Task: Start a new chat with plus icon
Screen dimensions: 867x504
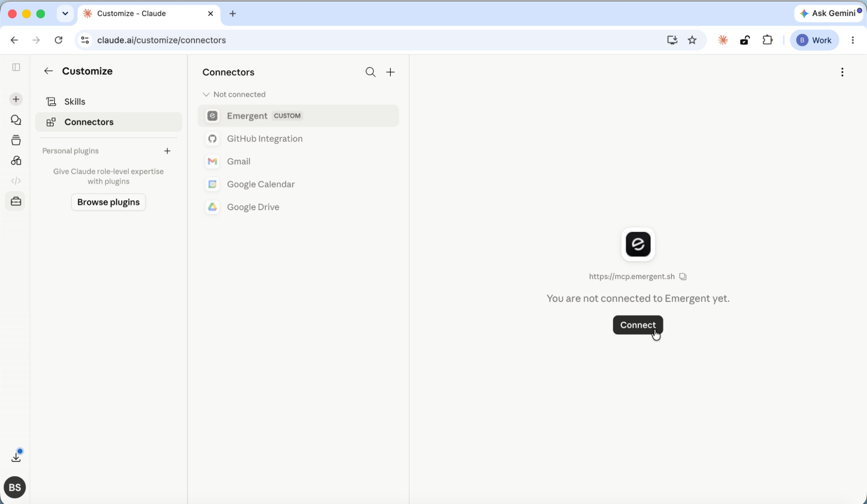Action: [x=16, y=99]
